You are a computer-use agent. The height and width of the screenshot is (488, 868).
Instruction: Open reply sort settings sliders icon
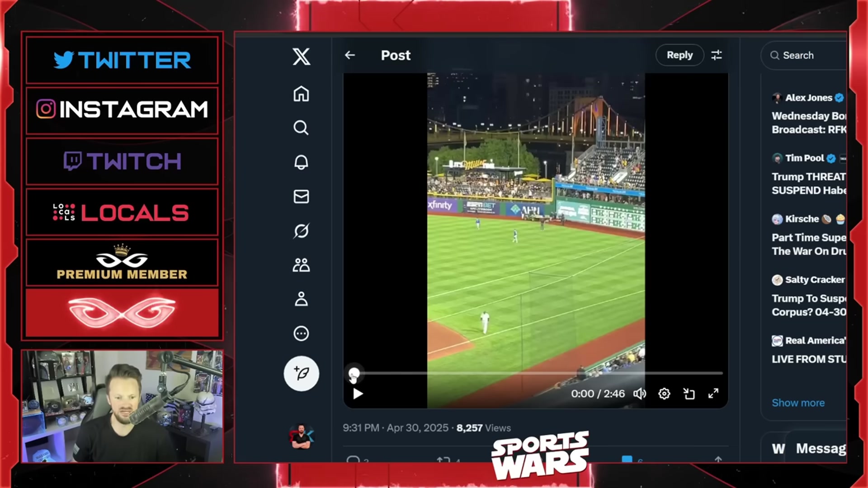tap(717, 55)
